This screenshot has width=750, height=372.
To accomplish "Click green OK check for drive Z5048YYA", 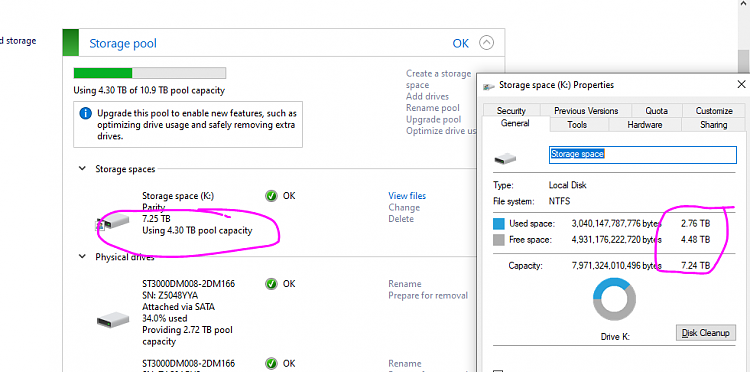I will coord(271,284).
